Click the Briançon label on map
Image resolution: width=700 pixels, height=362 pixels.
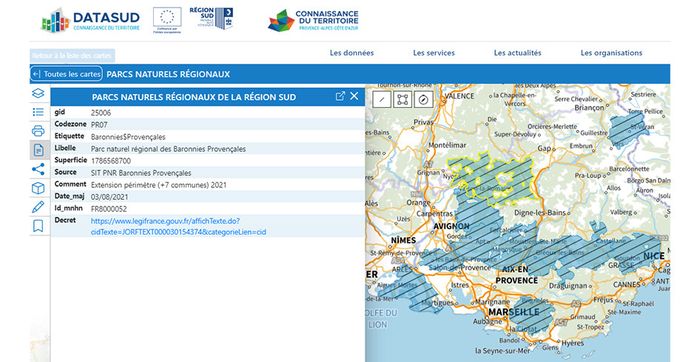click(589, 108)
